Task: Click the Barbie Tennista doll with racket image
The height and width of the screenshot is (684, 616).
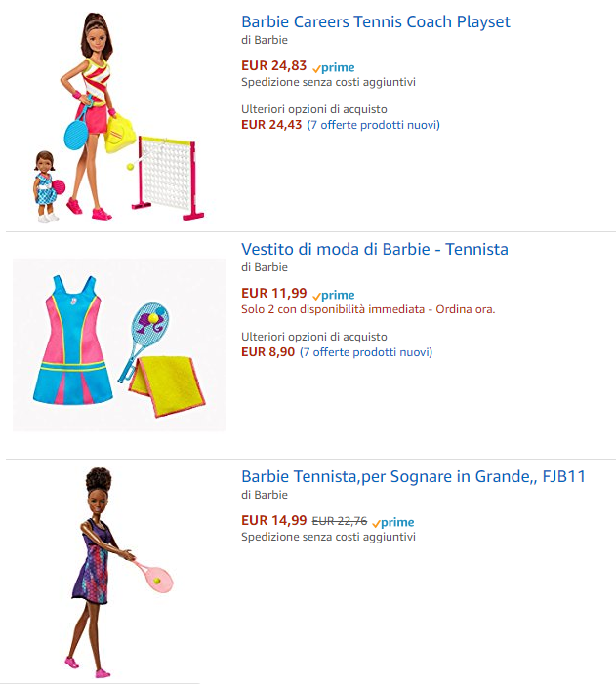Action: coord(119,573)
